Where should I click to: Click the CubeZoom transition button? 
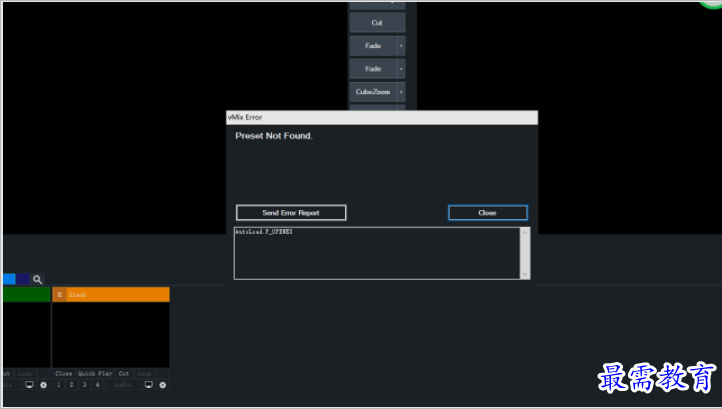pos(373,92)
